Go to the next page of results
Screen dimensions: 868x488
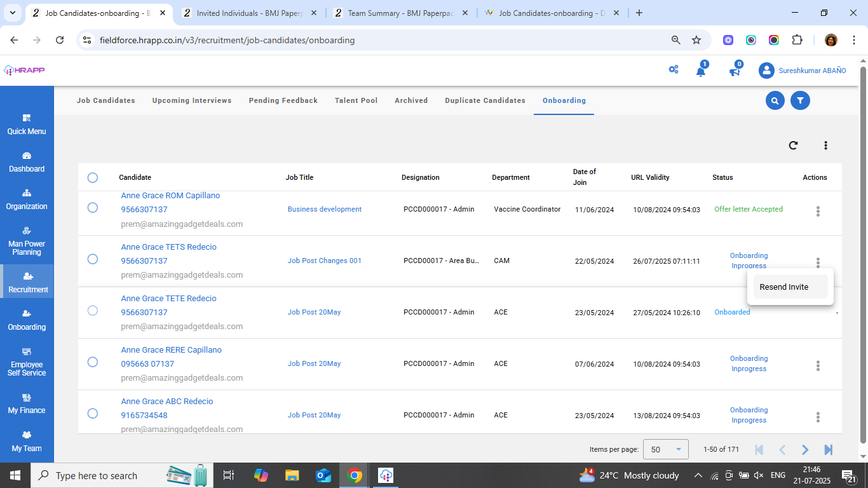(x=805, y=450)
